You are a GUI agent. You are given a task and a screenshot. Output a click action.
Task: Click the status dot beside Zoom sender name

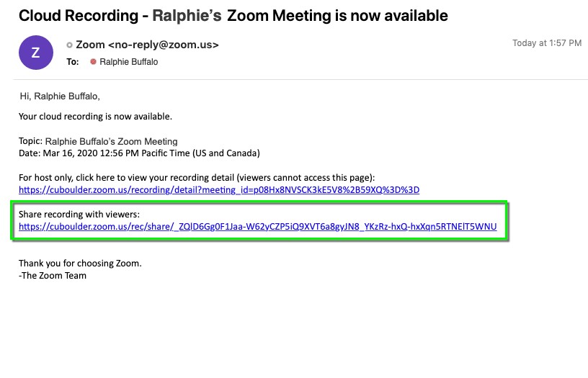tap(70, 45)
